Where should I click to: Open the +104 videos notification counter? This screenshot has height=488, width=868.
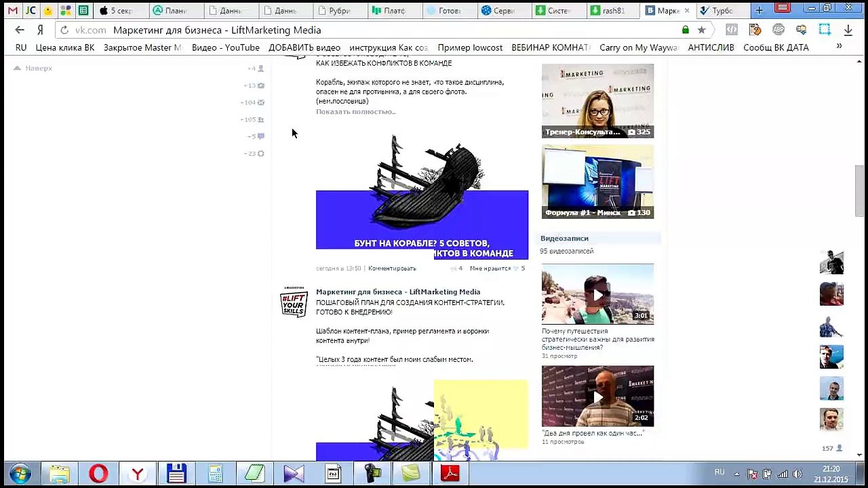point(252,102)
